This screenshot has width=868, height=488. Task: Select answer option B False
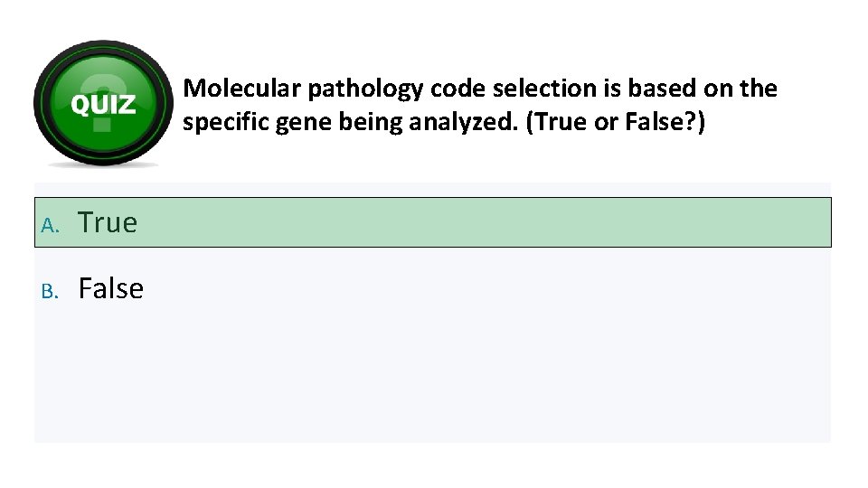110,289
